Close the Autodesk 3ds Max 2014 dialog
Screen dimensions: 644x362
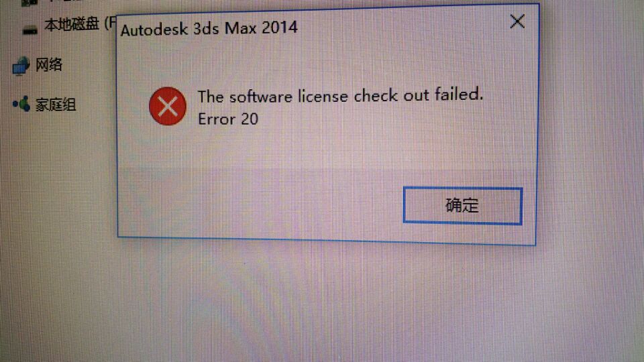coord(517,21)
